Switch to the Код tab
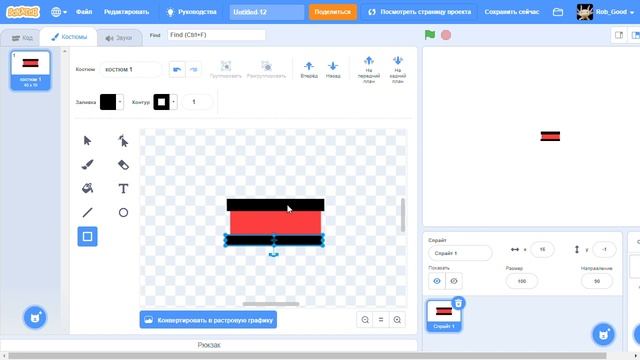640x360 pixels. click(x=22, y=38)
